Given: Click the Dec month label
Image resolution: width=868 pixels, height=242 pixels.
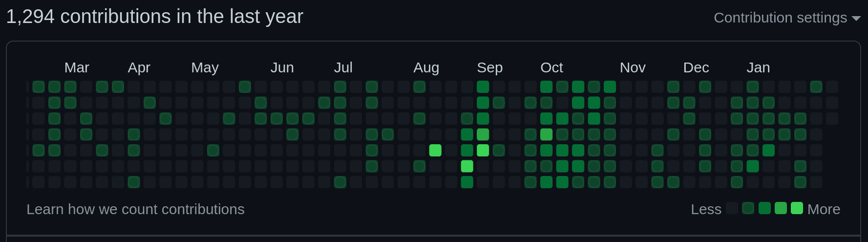Looking at the screenshot, I should click(696, 67).
